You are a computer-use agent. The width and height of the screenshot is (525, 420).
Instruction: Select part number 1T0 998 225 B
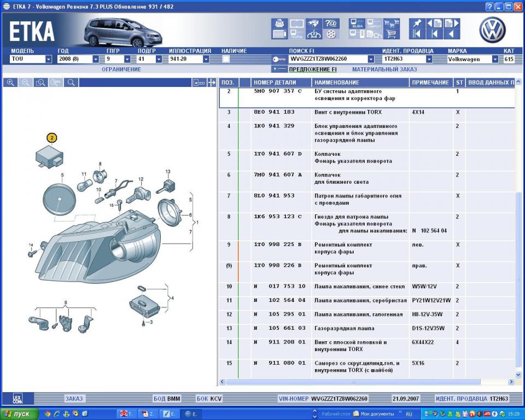(x=277, y=244)
